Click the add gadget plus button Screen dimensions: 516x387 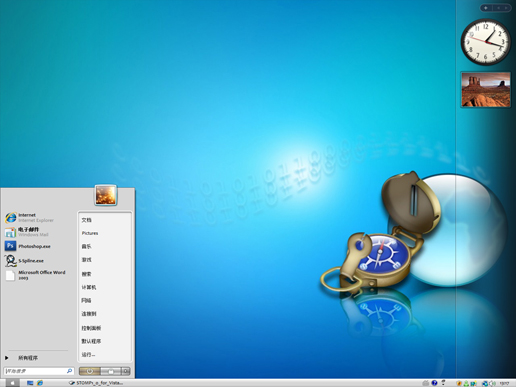[486, 8]
